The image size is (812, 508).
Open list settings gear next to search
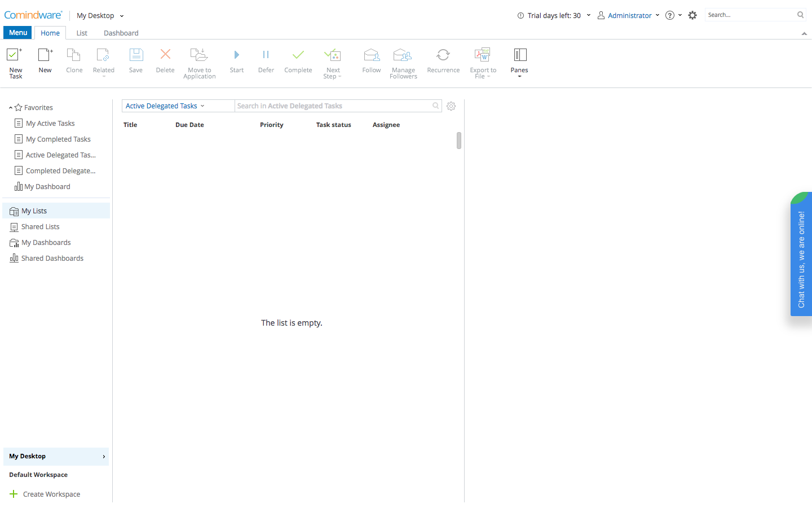451,106
